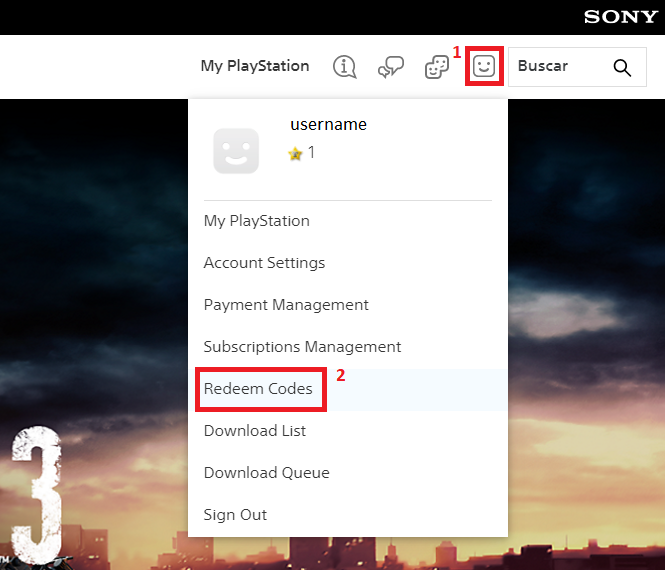This screenshot has width=665, height=570.
Task: Open Download List menu entry
Action: (x=254, y=431)
